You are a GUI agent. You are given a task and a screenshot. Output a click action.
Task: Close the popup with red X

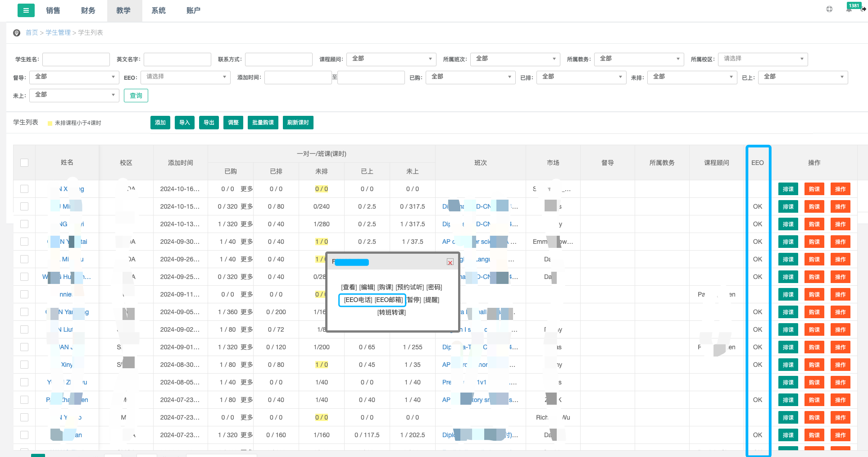[x=450, y=262]
